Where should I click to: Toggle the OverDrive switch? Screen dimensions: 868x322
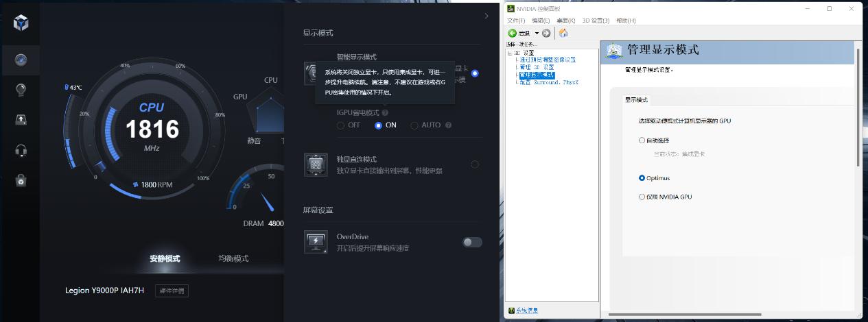(472, 242)
